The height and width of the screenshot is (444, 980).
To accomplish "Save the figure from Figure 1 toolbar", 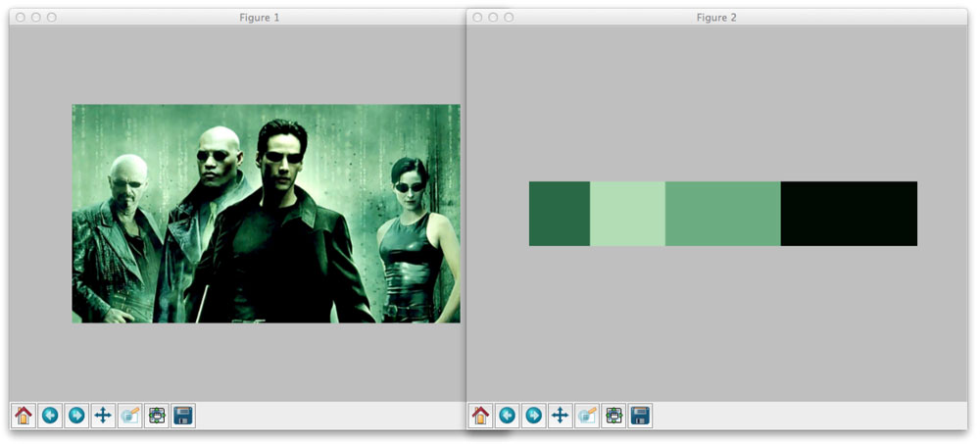I will [183, 416].
